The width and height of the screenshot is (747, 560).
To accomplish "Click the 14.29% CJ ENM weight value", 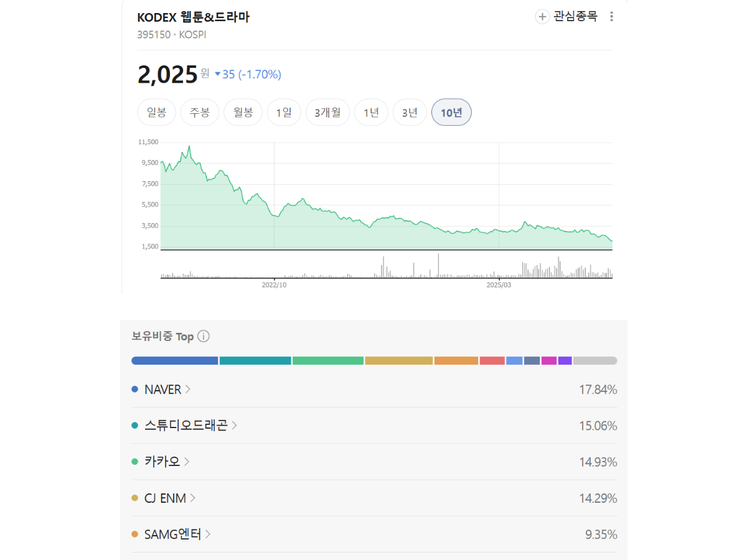I will pyautogui.click(x=598, y=498).
